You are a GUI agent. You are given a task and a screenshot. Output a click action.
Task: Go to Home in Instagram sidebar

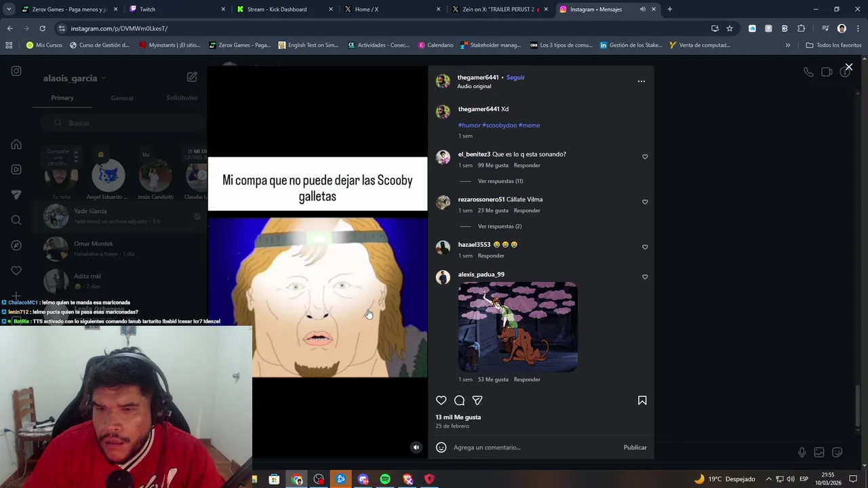(x=16, y=144)
